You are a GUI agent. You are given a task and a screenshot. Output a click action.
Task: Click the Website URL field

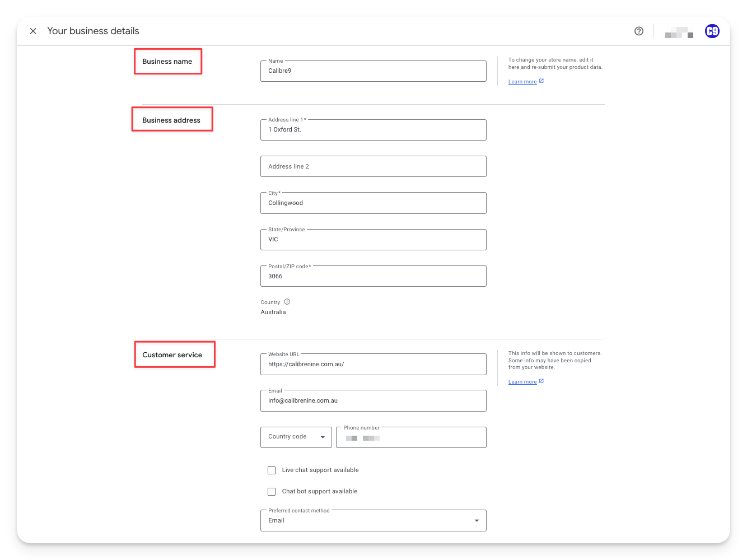coord(373,365)
